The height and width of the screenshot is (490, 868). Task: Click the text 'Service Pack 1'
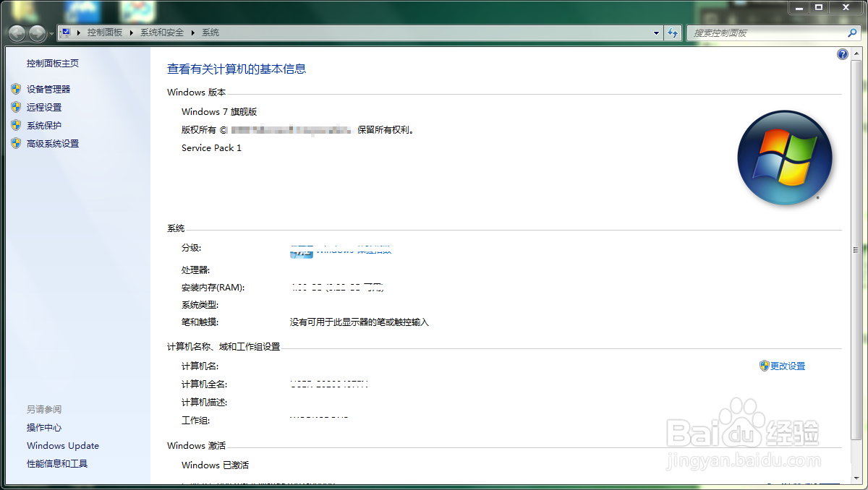pyautogui.click(x=211, y=147)
